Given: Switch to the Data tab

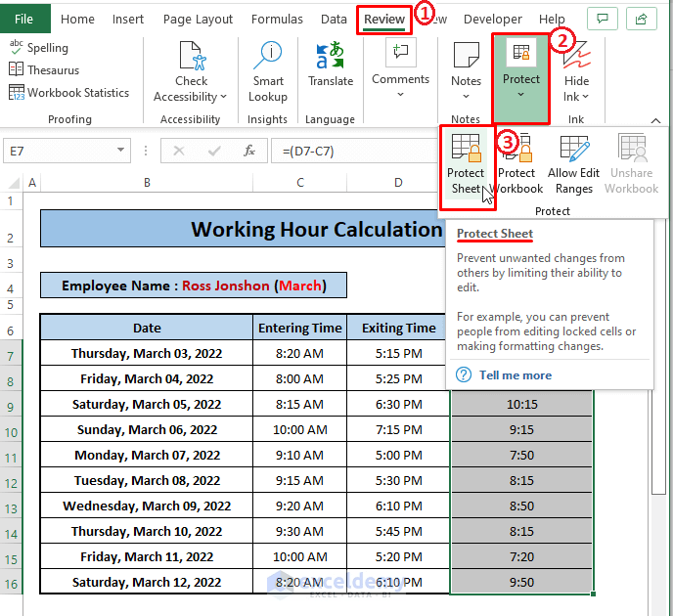Looking at the screenshot, I should pos(334,19).
